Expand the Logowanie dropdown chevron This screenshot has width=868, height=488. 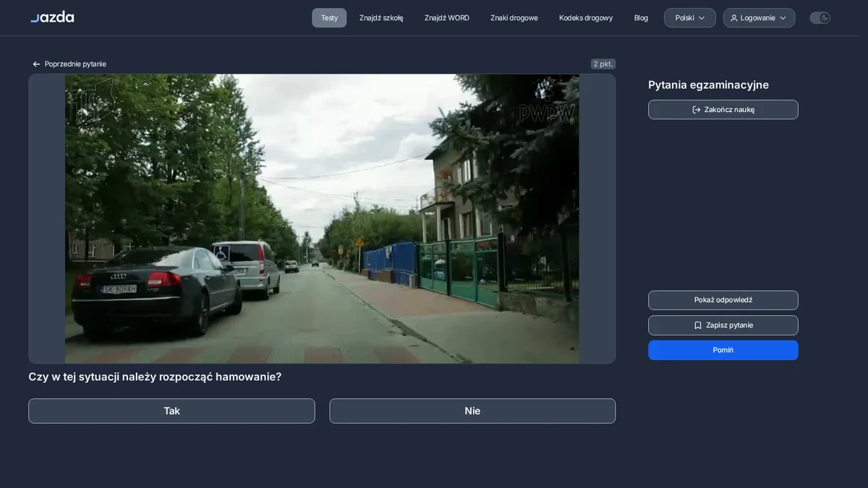[x=783, y=18]
